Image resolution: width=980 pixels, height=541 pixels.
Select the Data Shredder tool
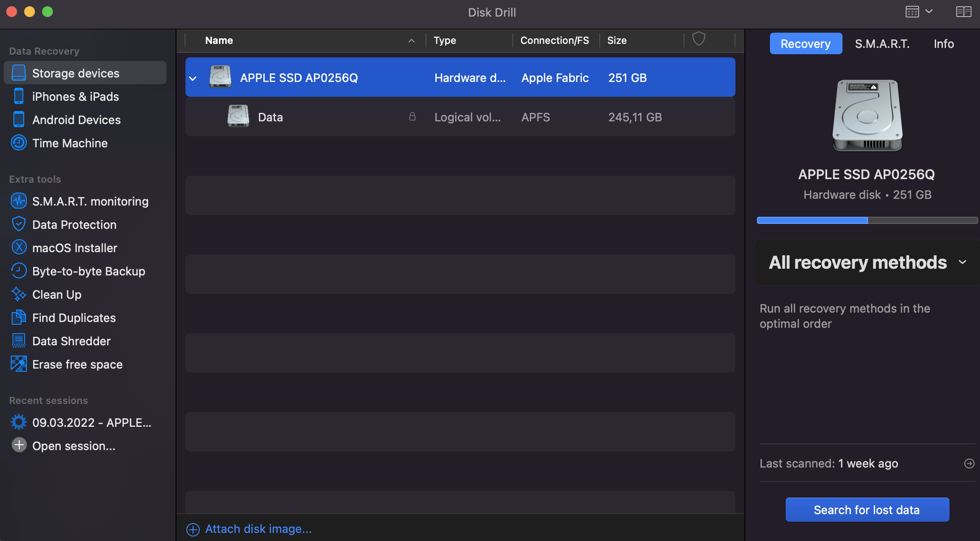pos(71,340)
